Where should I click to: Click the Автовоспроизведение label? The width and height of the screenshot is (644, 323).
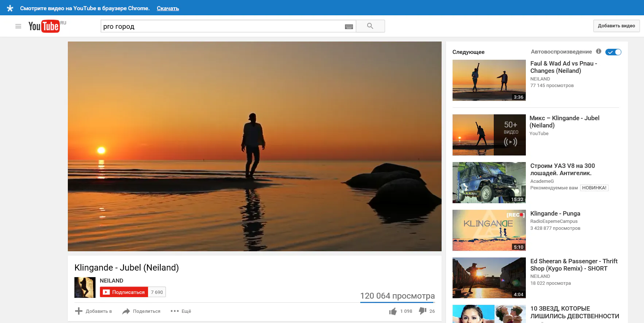(x=561, y=52)
